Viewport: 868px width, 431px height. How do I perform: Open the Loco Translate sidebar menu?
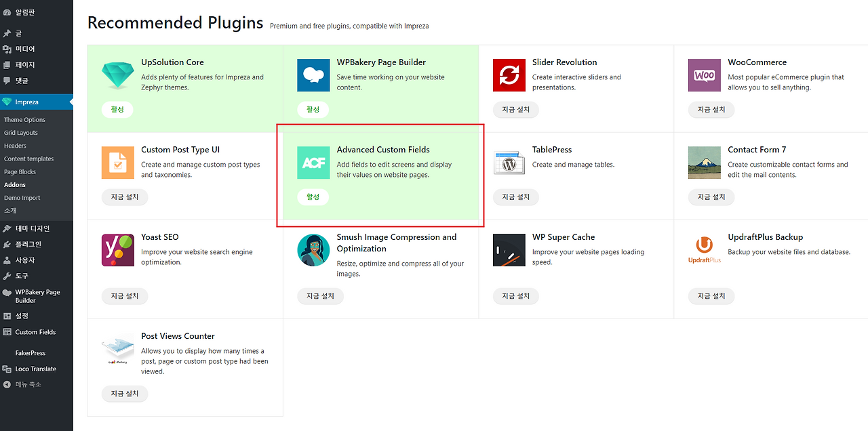37,369
